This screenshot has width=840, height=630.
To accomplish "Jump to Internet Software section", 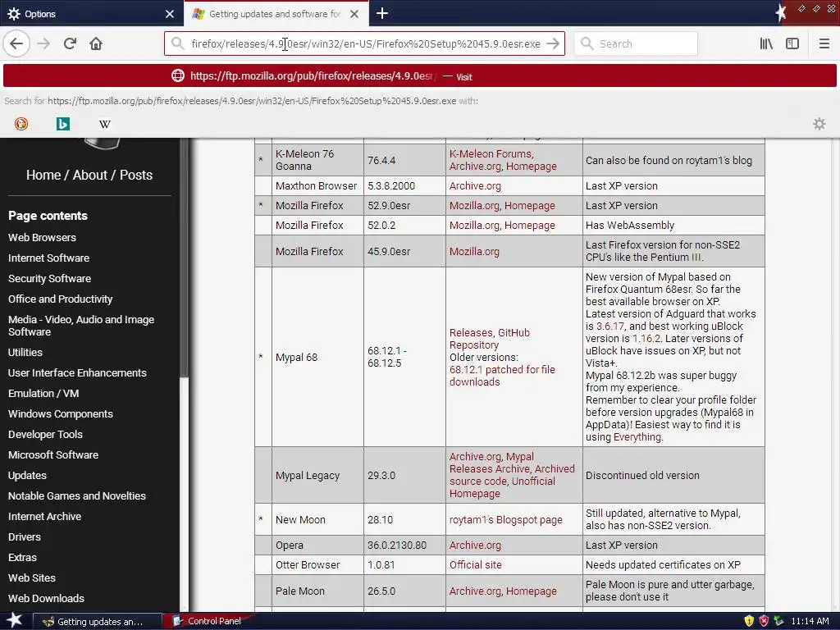I will point(48,258).
